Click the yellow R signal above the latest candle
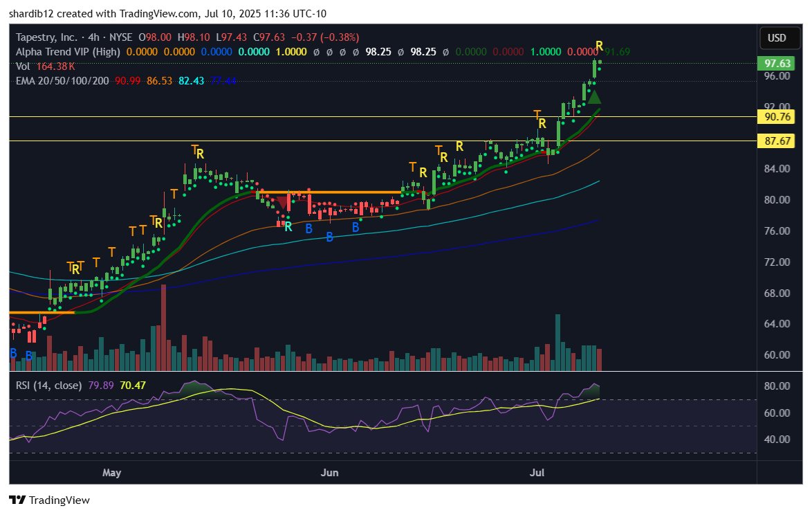Screen dimensions: 812x515 599,46
